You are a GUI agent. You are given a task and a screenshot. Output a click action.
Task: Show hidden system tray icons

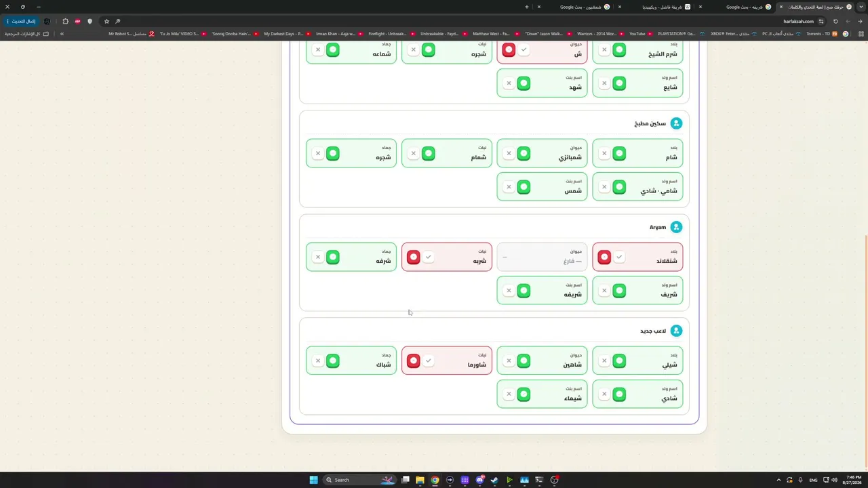778,480
